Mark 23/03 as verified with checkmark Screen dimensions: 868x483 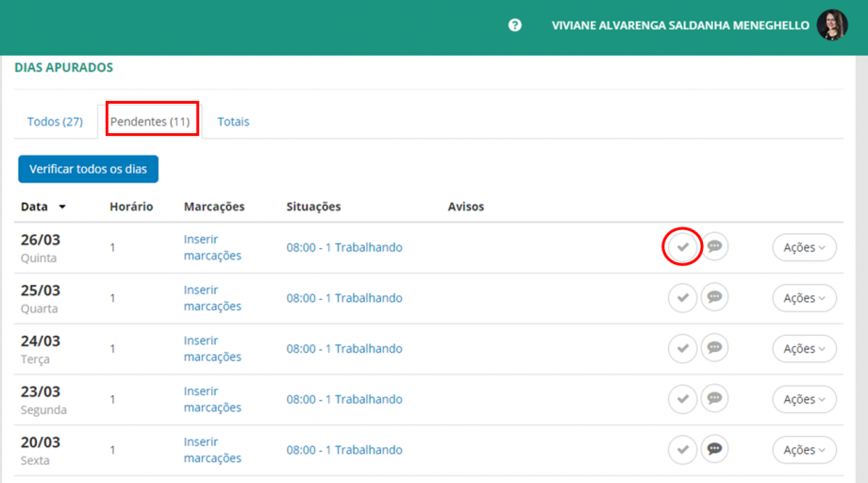point(682,399)
